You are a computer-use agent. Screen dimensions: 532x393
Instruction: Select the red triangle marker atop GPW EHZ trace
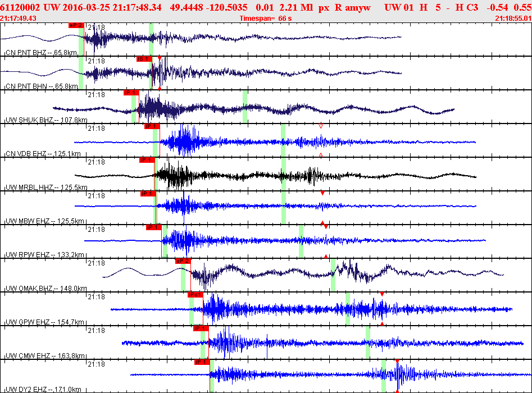pos(382,294)
